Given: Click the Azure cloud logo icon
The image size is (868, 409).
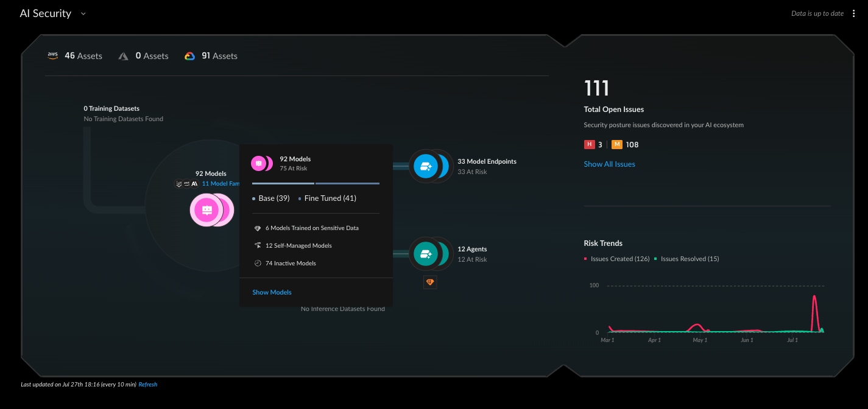Looking at the screenshot, I should 123,56.
